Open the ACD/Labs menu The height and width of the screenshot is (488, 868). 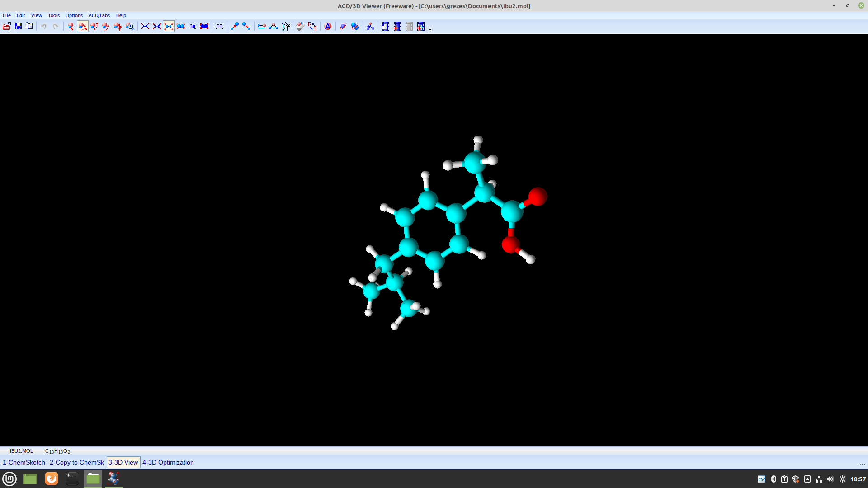pos(99,15)
